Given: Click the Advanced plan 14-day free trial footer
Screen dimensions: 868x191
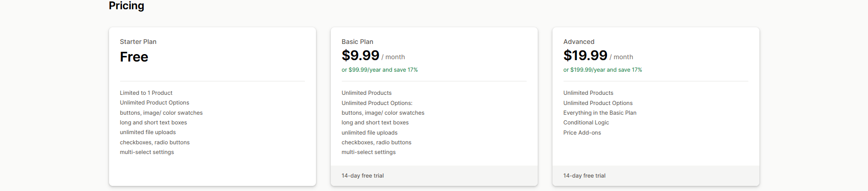Looking at the screenshot, I should click(x=584, y=176).
